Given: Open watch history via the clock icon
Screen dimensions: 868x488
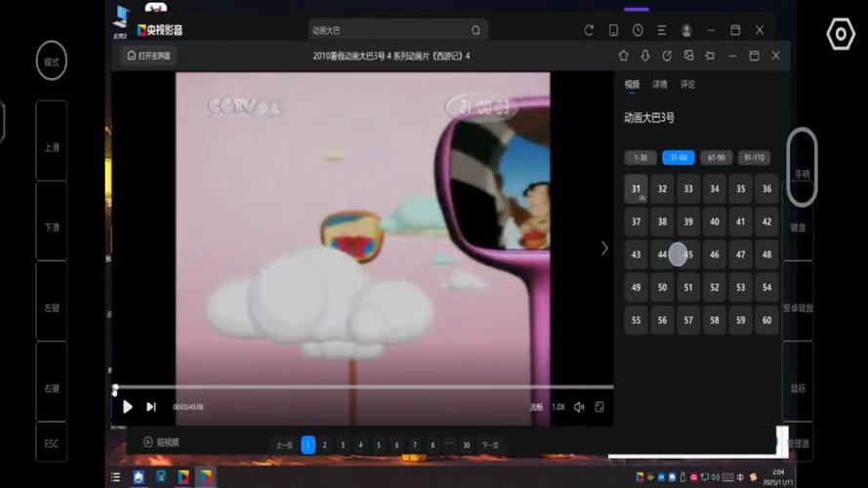Looking at the screenshot, I should 638,30.
